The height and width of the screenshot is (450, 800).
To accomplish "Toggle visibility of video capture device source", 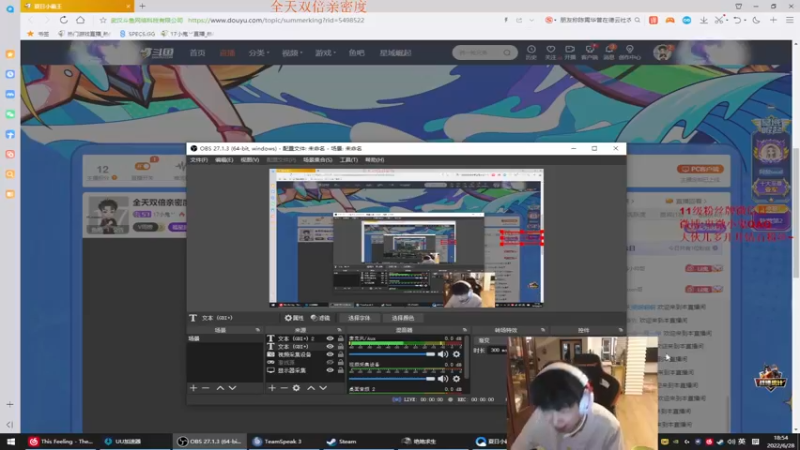I will coord(330,354).
